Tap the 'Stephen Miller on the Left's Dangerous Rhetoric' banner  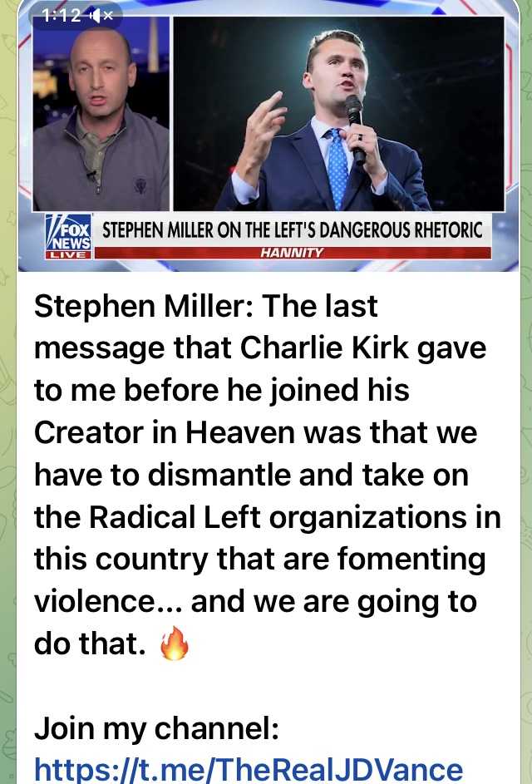click(x=293, y=230)
